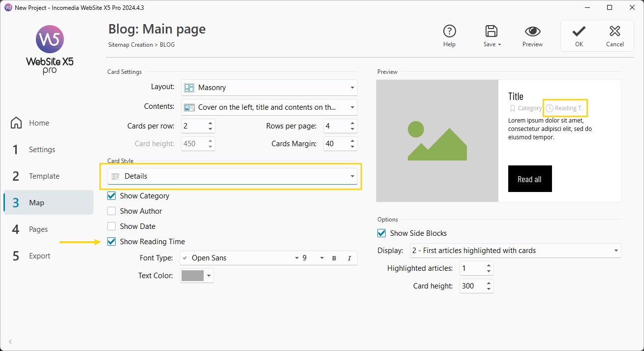Click the Text Color gray swatch

[192, 276]
